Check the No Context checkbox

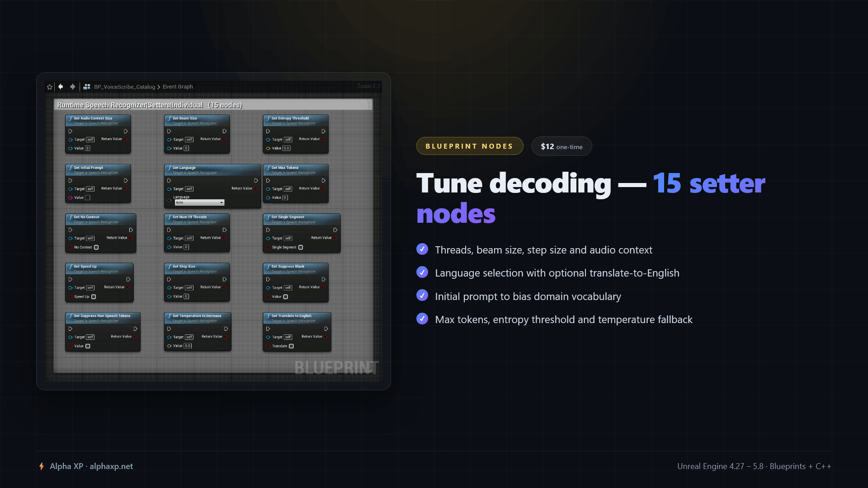click(96, 248)
